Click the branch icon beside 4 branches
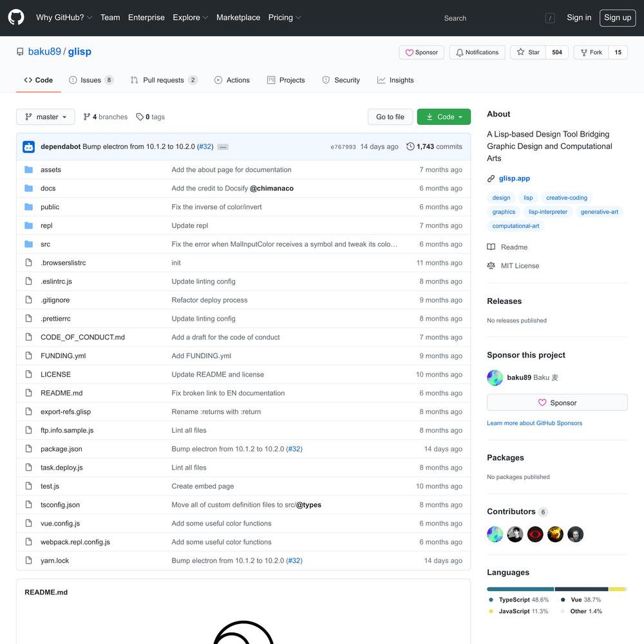The height and width of the screenshot is (644, 644). click(x=87, y=117)
